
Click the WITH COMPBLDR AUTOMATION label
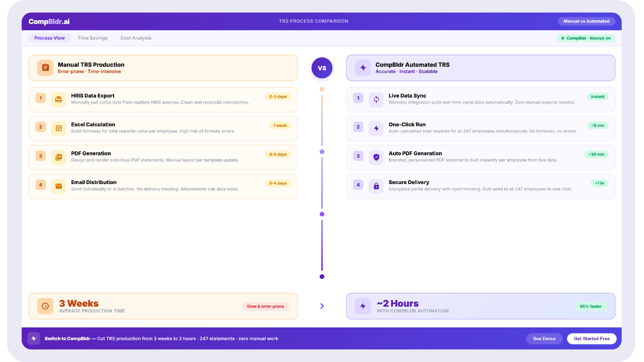click(412, 311)
